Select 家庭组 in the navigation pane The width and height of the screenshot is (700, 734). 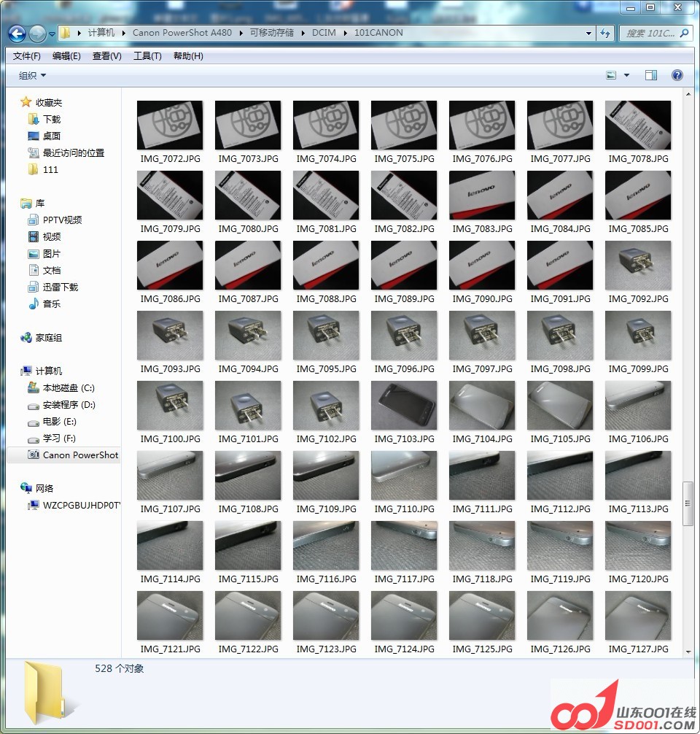49,338
